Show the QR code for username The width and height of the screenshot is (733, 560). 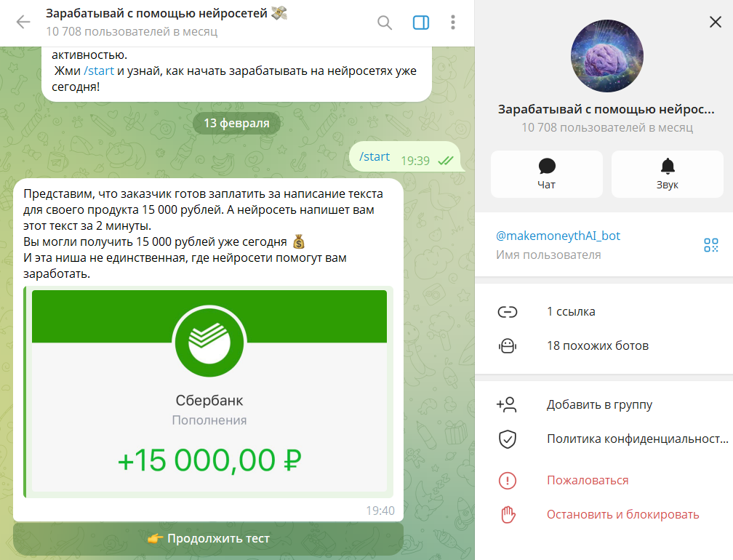click(710, 245)
